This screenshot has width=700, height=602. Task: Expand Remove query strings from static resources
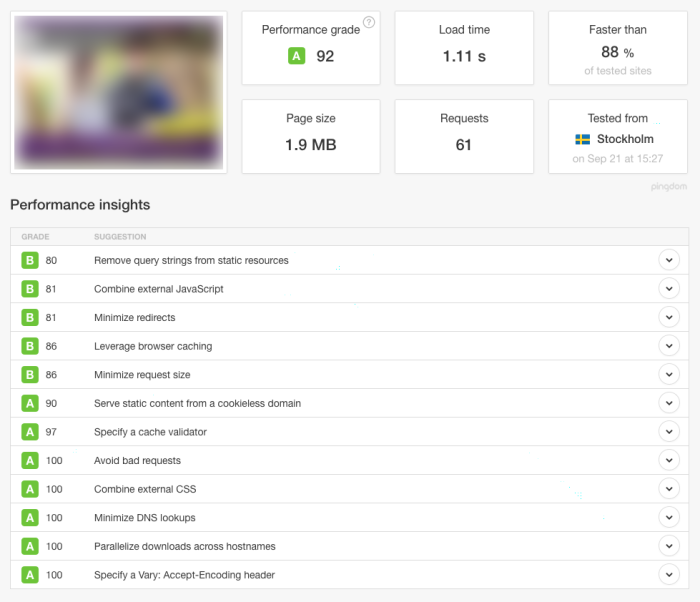[669, 260]
